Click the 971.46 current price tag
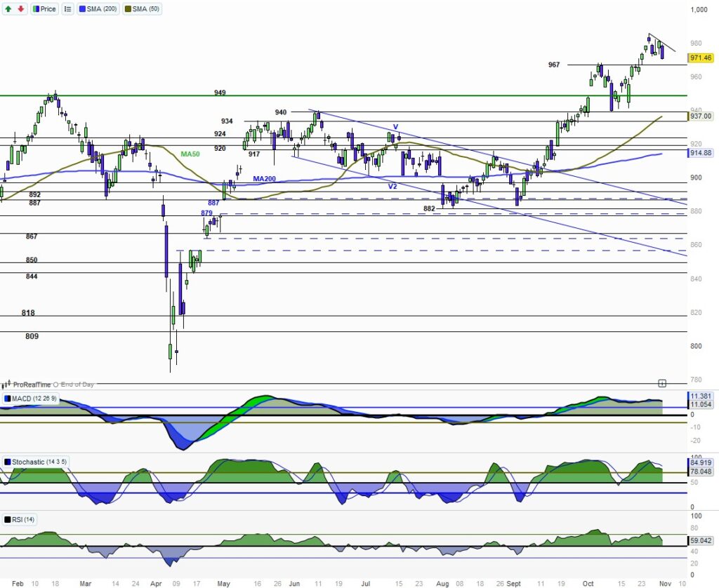The height and width of the screenshot is (588, 719). click(x=701, y=58)
